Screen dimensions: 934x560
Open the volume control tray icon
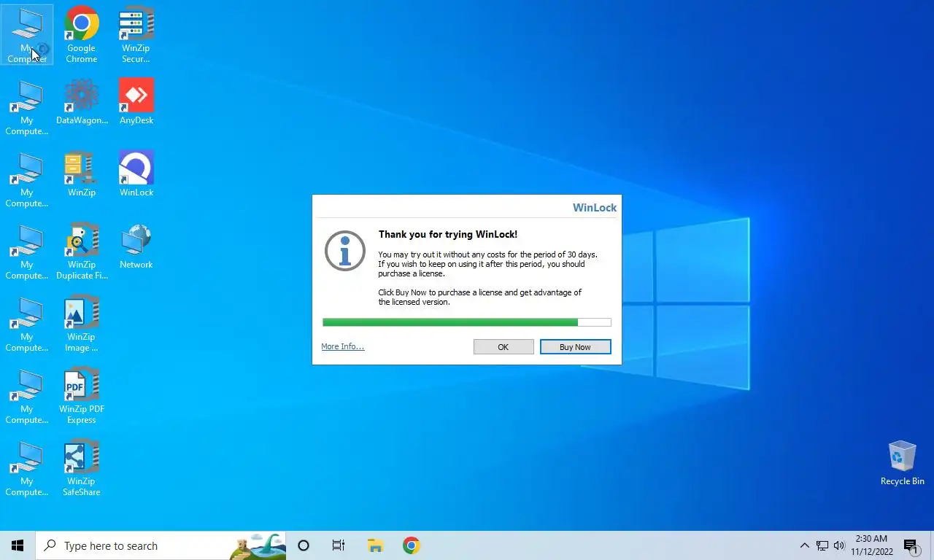coord(839,545)
